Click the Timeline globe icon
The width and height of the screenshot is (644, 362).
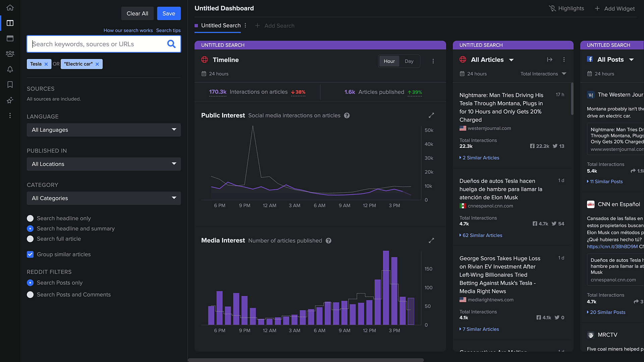205,60
